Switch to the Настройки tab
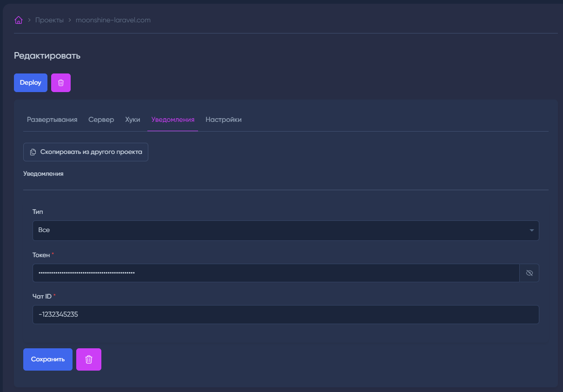 pyautogui.click(x=224, y=120)
